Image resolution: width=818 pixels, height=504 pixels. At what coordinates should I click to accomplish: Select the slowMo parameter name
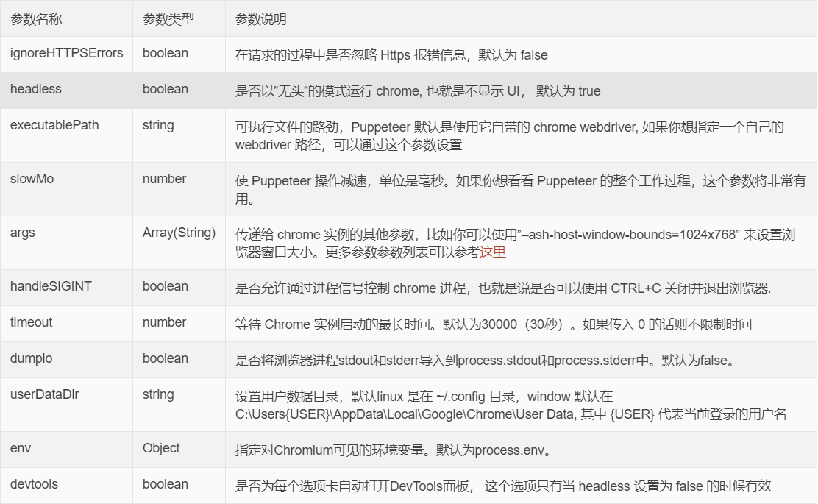[32, 179]
